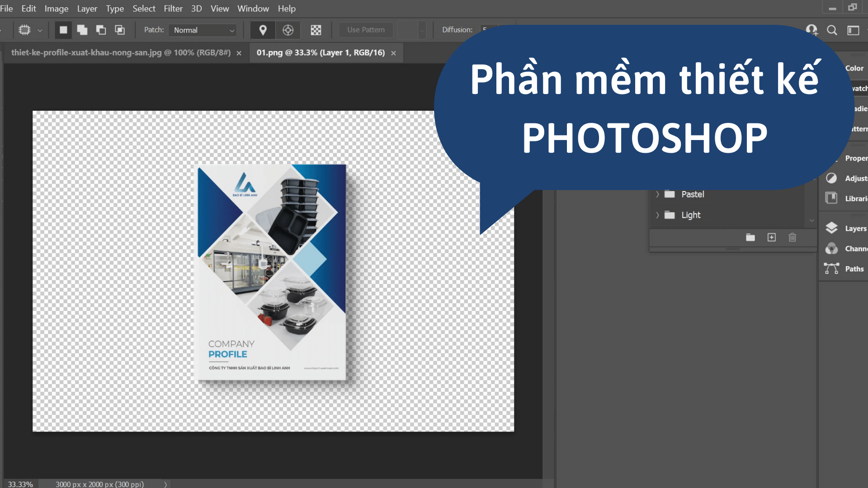Open the Color panel
Viewport: 868px width, 488px height.
point(854,68)
